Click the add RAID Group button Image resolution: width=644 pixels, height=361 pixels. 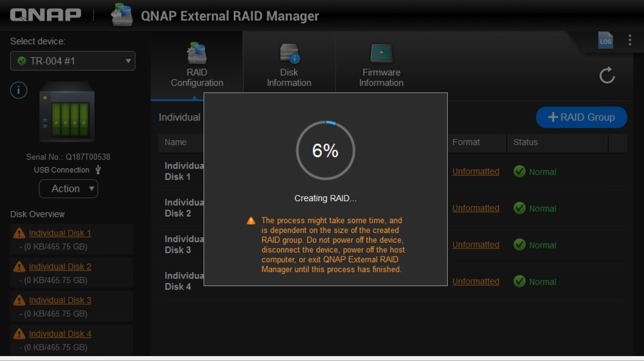click(x=581, y=117)
